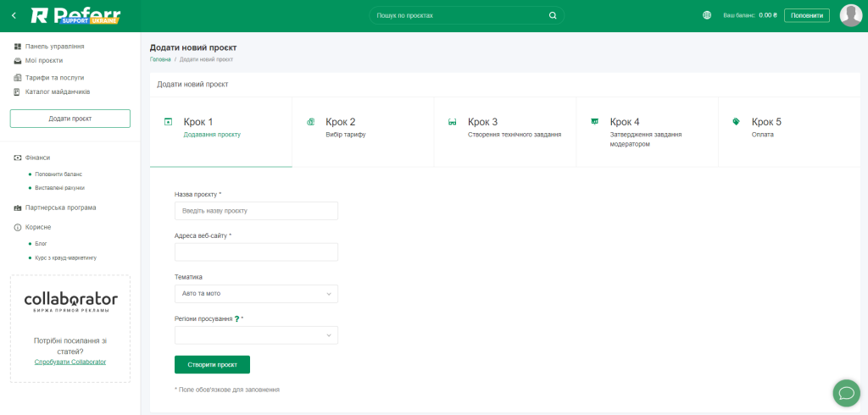The image size is (868, 415).
Task: Open Мої проєкти in the sidebar
Action: tap(43, 61)
